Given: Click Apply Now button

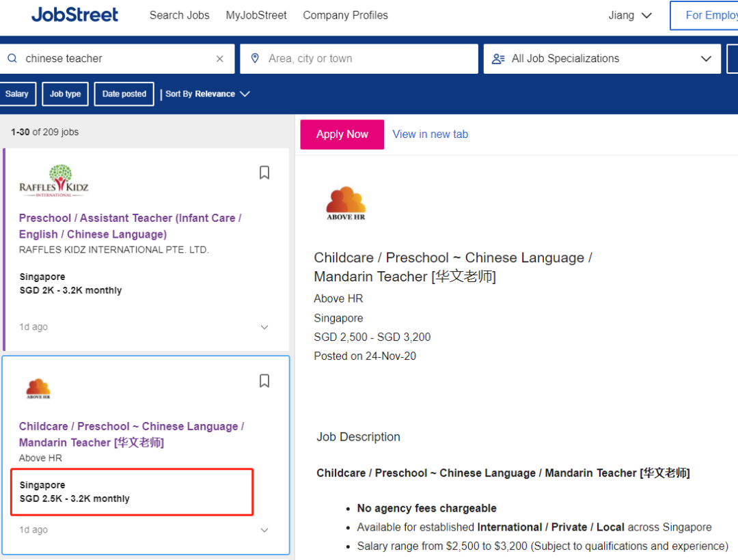Looking at the screenshot, I should click(342, 135).
